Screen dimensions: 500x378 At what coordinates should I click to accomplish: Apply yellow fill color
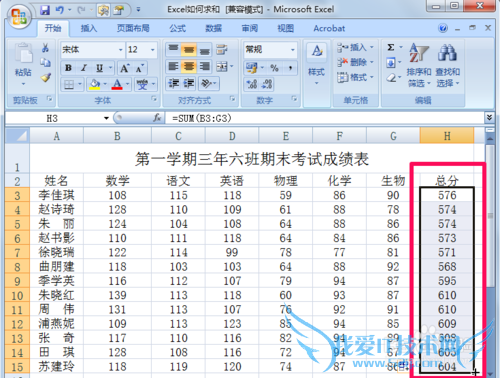point(95,84)
